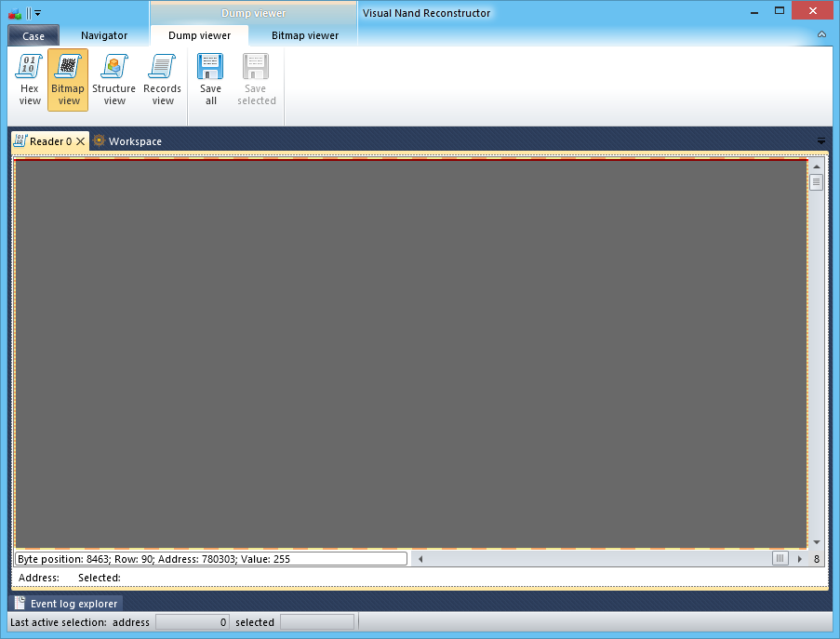
Task: Click the horizontal scrollbar thumb
Action: coord(780,559)
